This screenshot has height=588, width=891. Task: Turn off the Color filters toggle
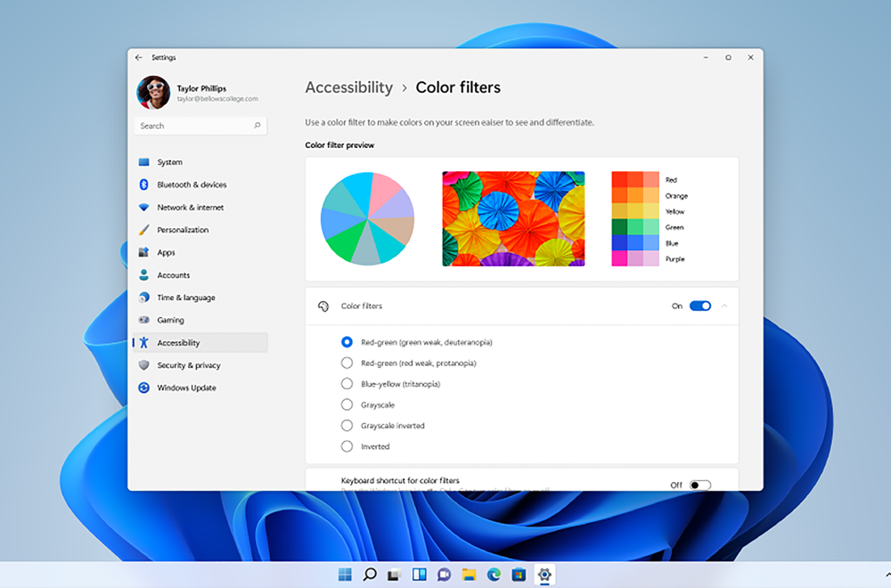pyautogui.click(x=700, y=306)
